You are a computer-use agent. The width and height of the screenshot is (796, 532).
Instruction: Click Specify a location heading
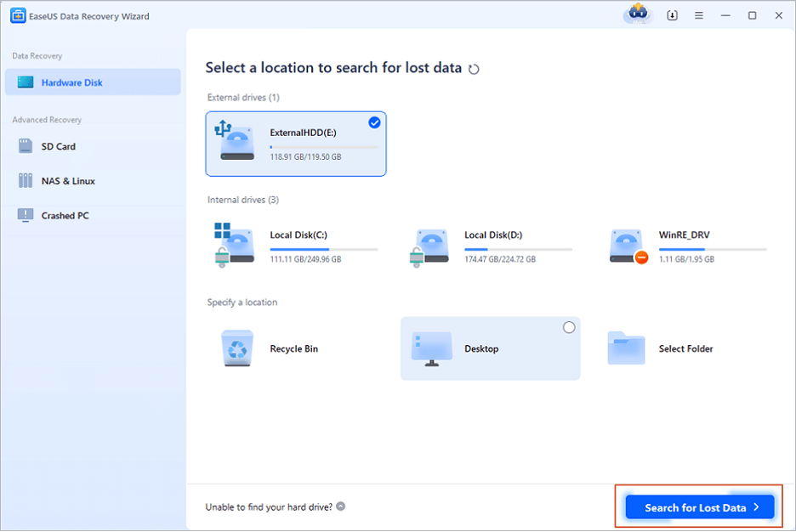pos(242,303)
